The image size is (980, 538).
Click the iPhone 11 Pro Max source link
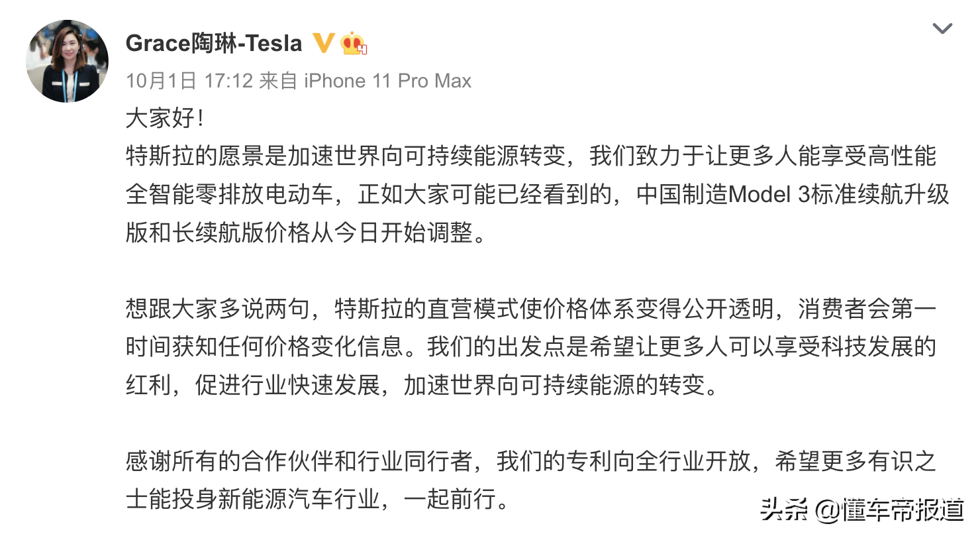[x=387, y=81]
